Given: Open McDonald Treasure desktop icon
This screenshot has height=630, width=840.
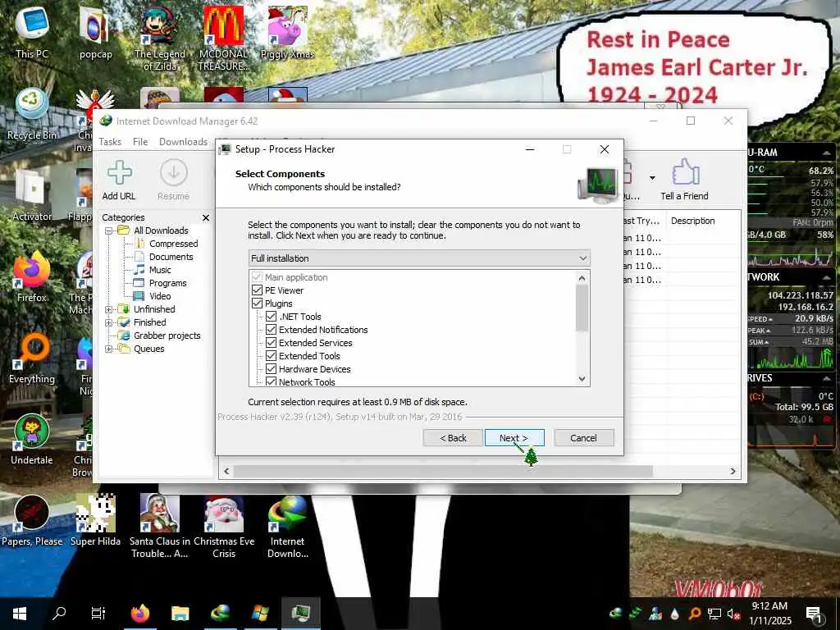Looking at the screenshot, I should click(x=224, y=36).
